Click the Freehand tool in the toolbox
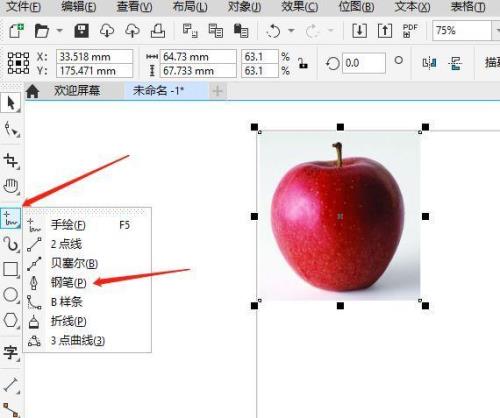 pos(11,218)
